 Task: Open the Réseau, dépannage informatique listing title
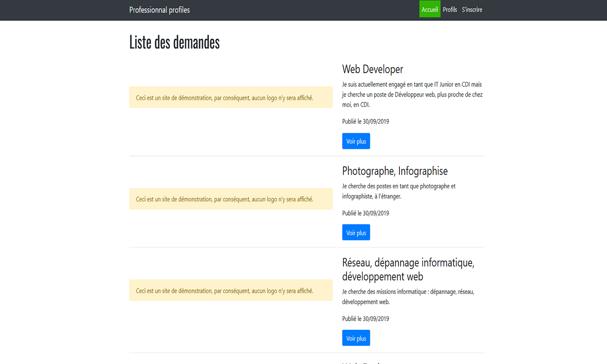click(408, 269)
